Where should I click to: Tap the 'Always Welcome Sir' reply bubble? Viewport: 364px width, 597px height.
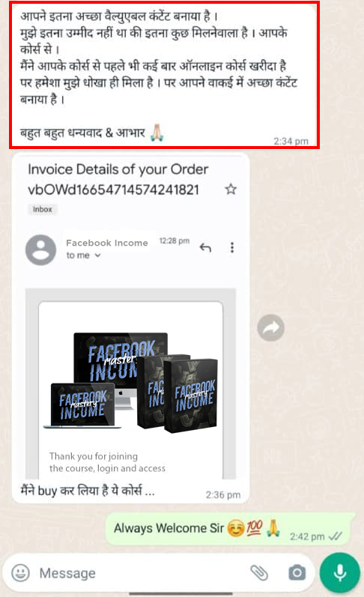[x=228, y=529]
